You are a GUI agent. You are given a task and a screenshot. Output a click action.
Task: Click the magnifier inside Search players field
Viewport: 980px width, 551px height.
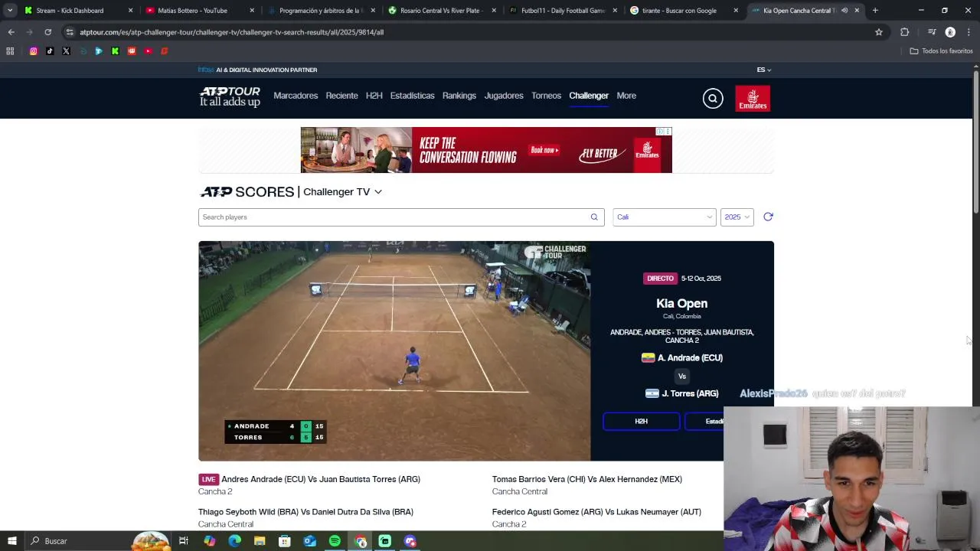coord(594,217)
